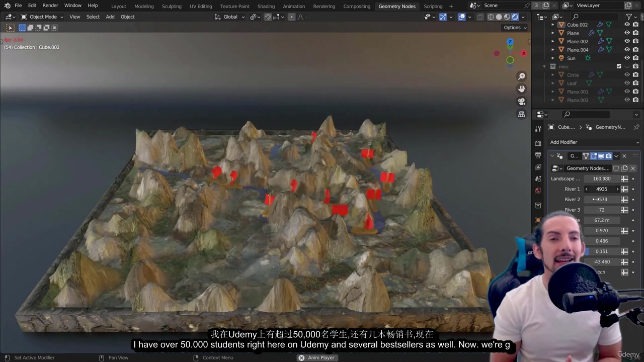644x362 pixels.
Task: Switch to Shading workspace tab
Action: (x=266, y=6)
